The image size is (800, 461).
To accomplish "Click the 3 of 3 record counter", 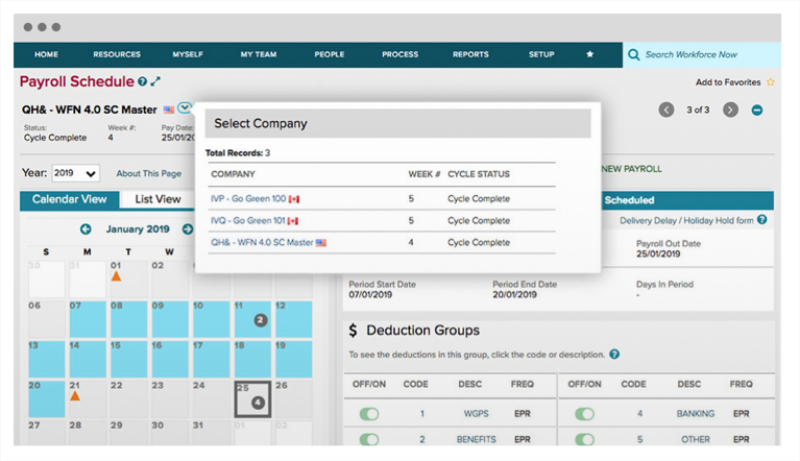I will pos(698,110).
